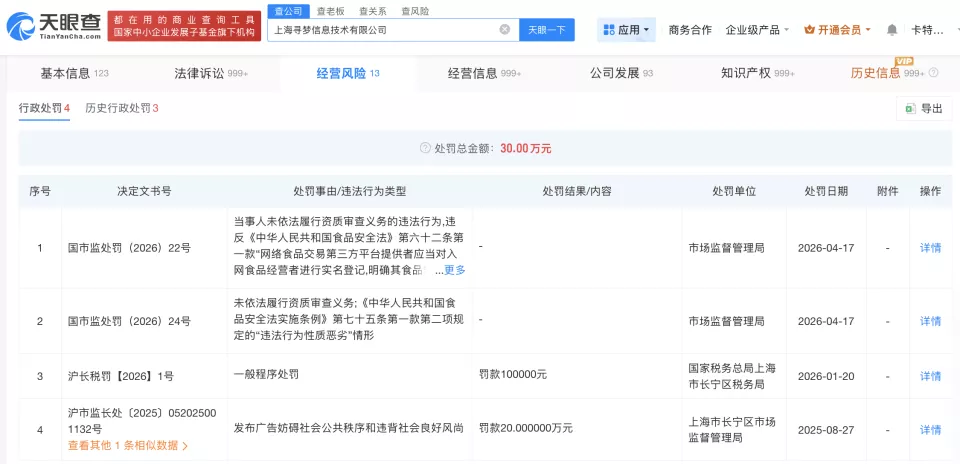Open the 应用 dropdown menu
This screenshot has width=960, height=464.
pyautogui.click(x=627, y=30)
